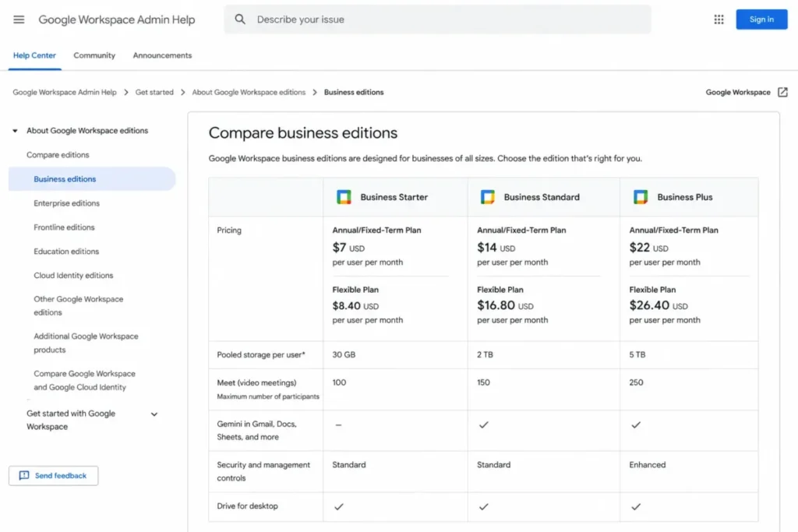
Task: Select Additional Google Workspace products
Action: tap(86, 343)
